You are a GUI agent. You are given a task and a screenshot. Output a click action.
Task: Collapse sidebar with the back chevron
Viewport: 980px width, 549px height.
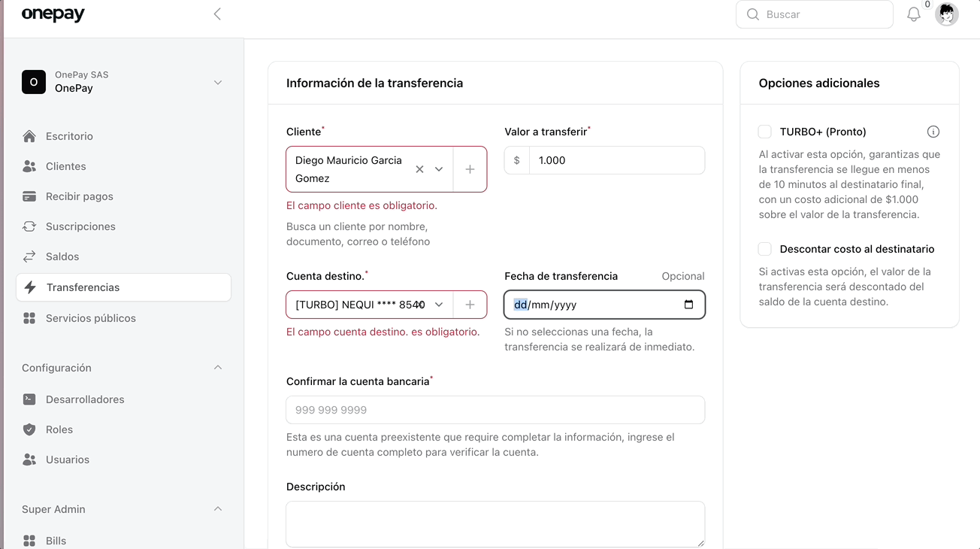[217, 14]
